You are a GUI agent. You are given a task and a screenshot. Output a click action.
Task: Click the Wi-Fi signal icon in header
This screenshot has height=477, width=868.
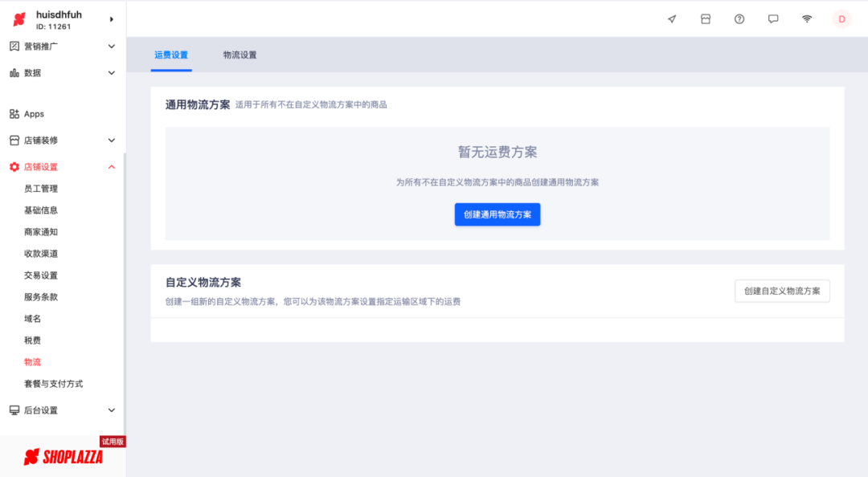pyautogui.click(x=807, y=19)
